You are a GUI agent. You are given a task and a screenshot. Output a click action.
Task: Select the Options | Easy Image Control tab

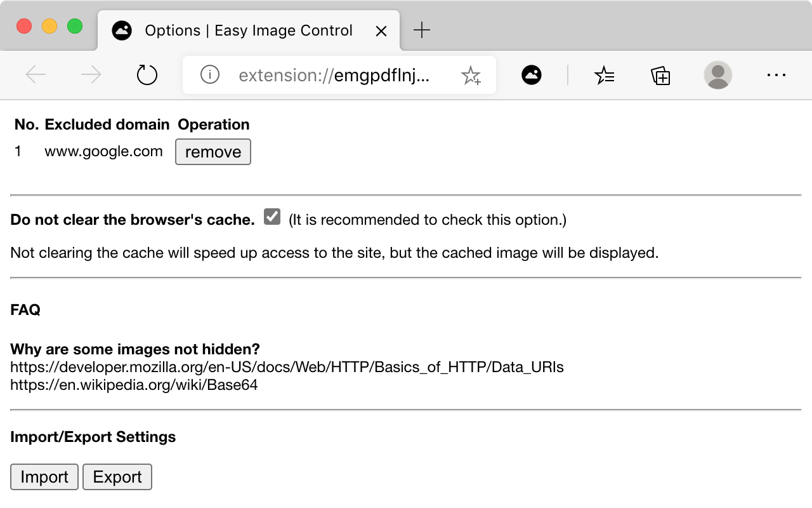[247, 30]
